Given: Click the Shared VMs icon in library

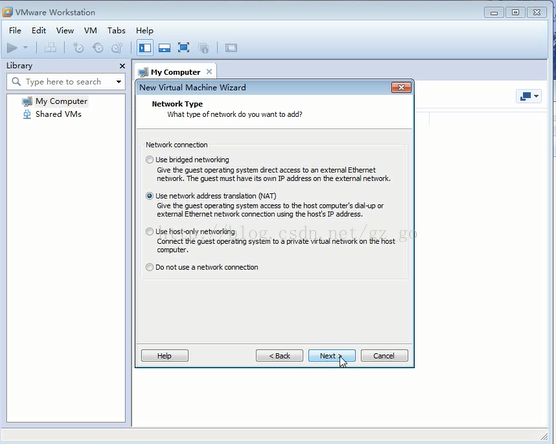Looking at the screenshot, I should [27, 114].
